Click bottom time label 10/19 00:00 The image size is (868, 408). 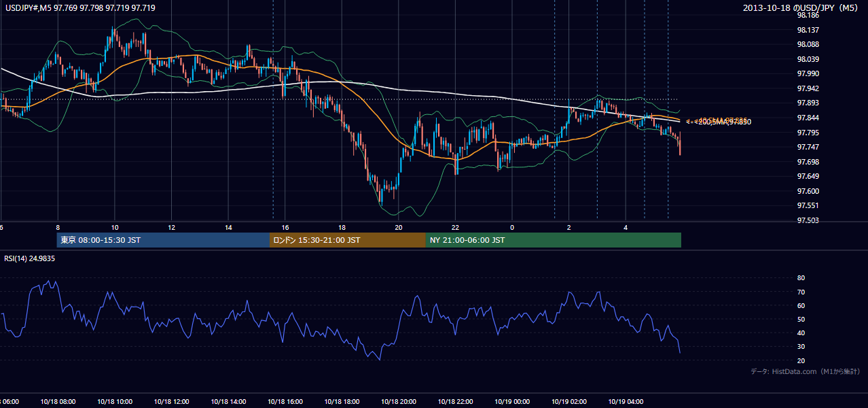[x=512, y=401]
